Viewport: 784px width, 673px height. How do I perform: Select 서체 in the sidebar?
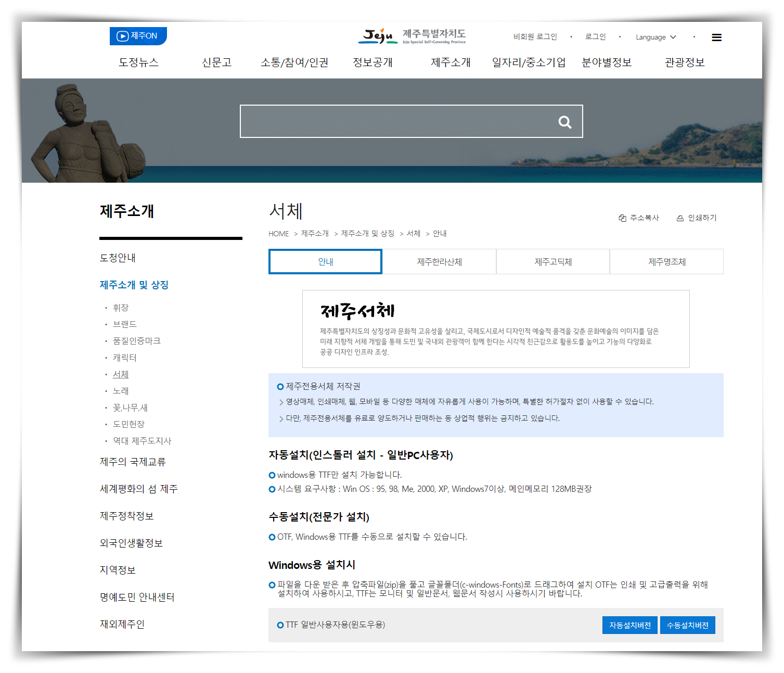tap(120, 374)
